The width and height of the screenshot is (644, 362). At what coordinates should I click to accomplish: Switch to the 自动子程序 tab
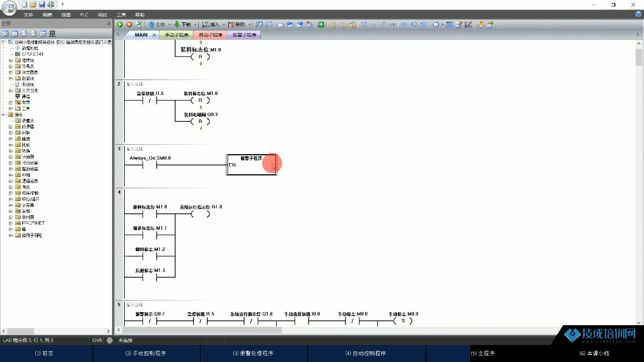pyautogui.click(x=211, y=35)
